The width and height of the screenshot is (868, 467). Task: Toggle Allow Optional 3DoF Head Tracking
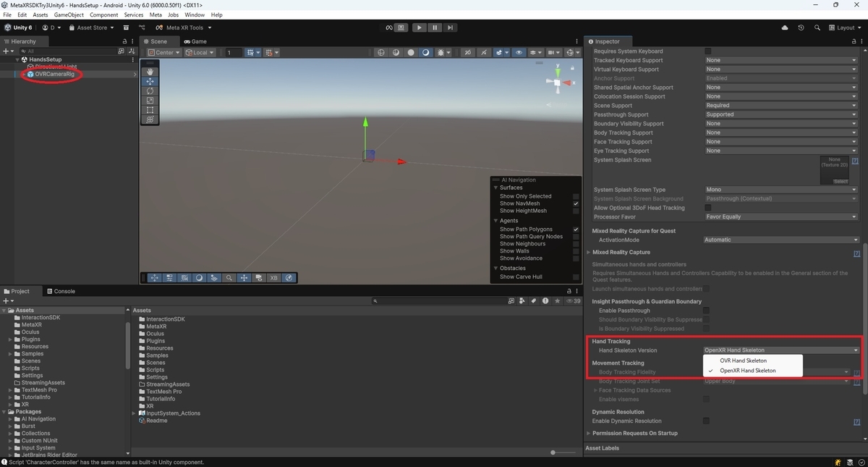click(x=707, y=208)
